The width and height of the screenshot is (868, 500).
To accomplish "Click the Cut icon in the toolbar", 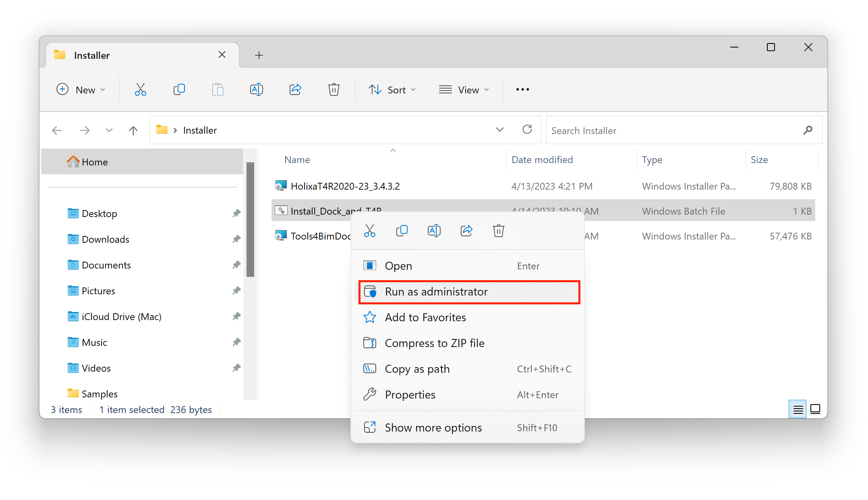I will point(140,89).
